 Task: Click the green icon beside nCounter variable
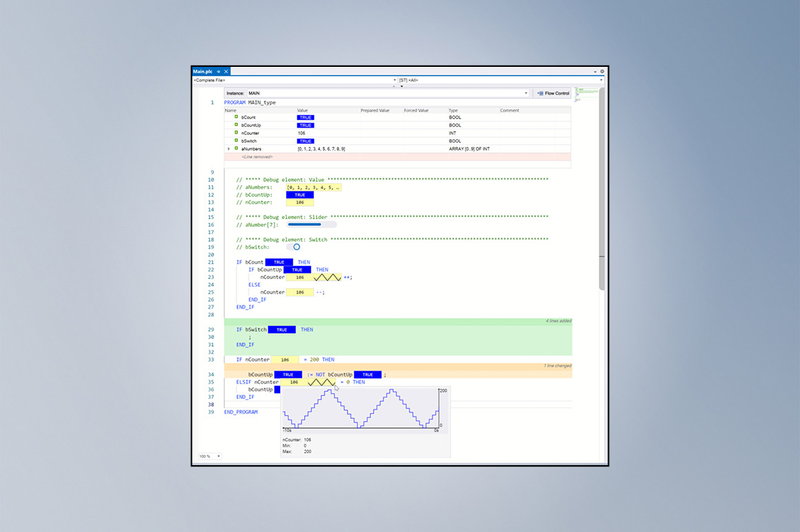coord(236,133)
